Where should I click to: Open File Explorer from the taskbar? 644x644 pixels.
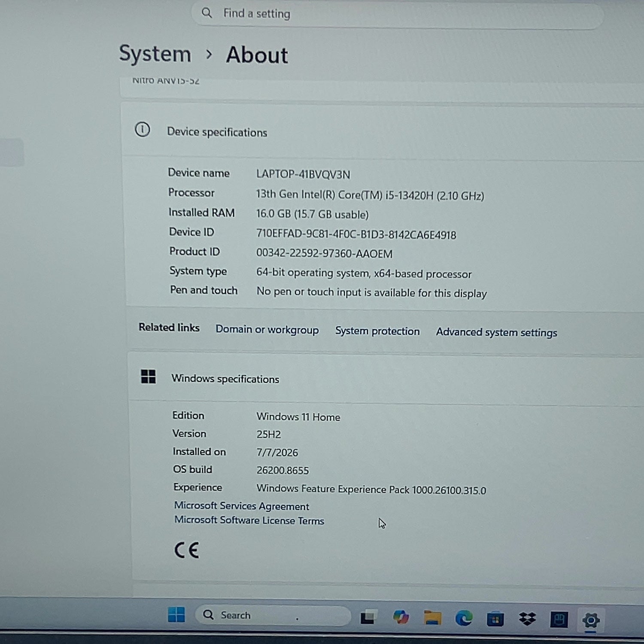pos(432,618)
